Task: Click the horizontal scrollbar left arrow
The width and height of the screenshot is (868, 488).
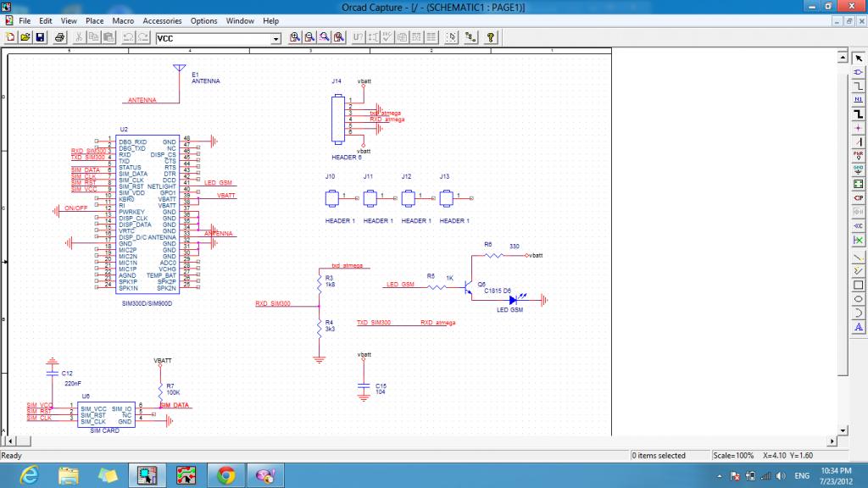Action: coord(10,441)
